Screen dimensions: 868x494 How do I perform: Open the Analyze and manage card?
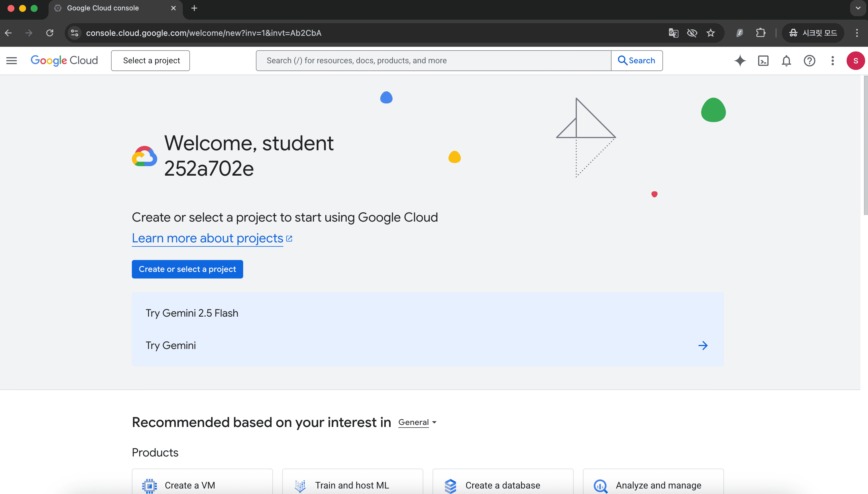pyautogui.click(x=653, y=482)
